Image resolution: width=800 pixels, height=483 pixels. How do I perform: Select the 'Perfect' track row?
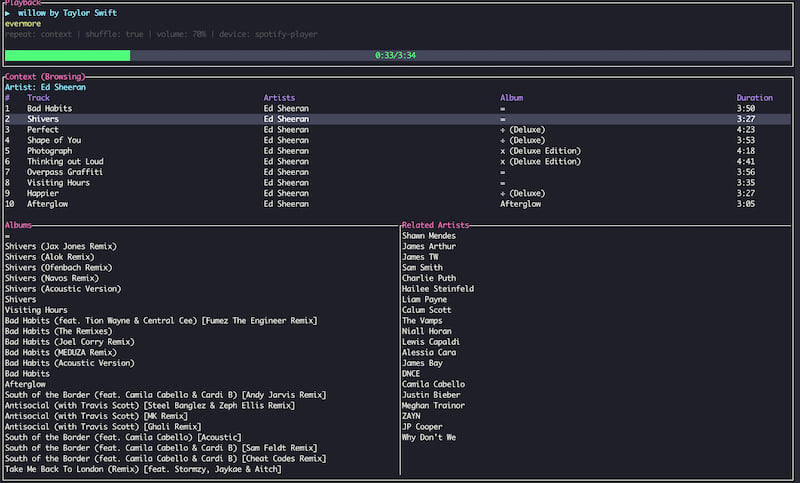tap(397, 130)
